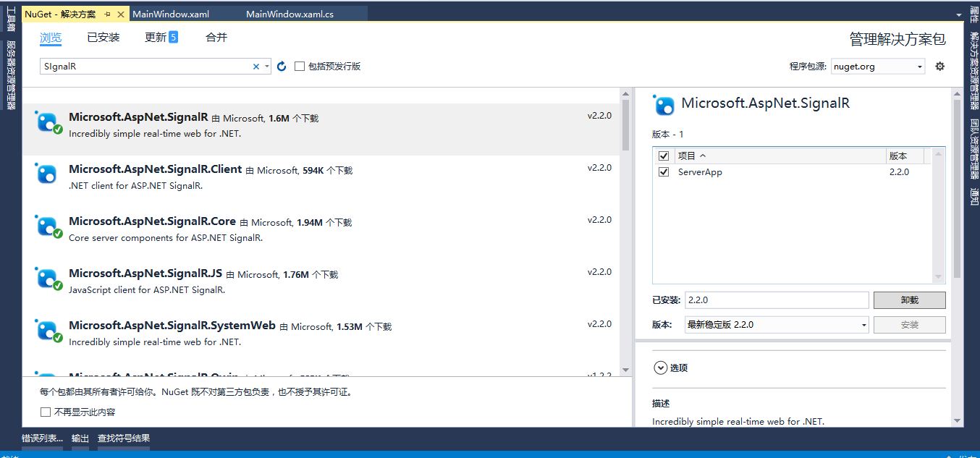Click the package list vertical scrollbar thumb
The width and height of the screenshot is (980, 458).
click(626, 127)
